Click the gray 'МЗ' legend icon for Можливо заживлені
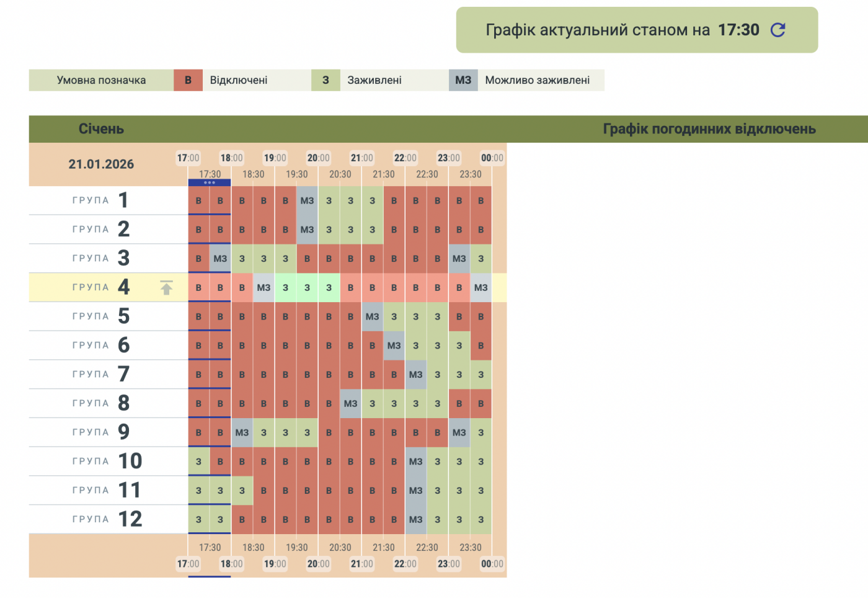 click(x=463, y=80)
